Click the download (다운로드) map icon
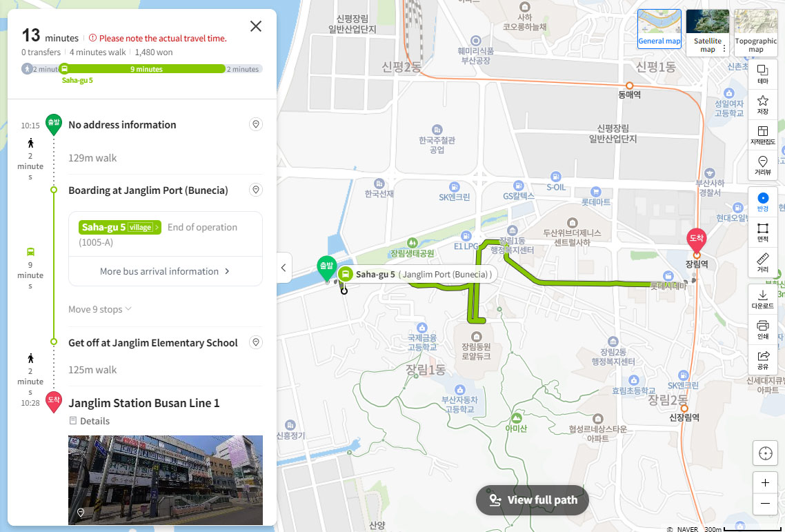 (762, 299)
